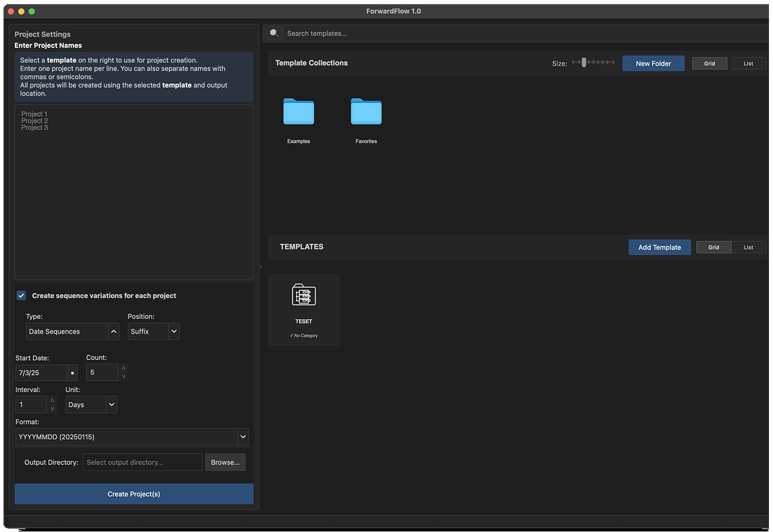Expand the Format YYYYMMDD dropdown
The width and height of the screenshot is (773, 532).
pyautogui.click(x=242, y=437)
